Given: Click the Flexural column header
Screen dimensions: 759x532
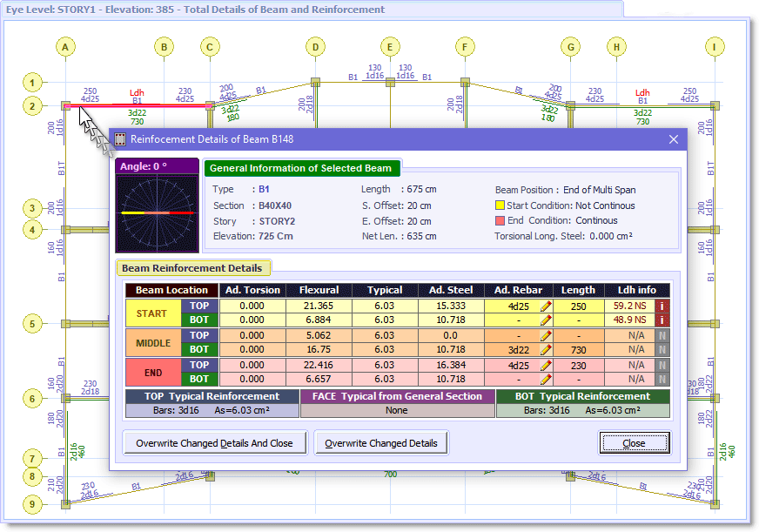Looking at the screenshot, I should (x=319, y=290).
